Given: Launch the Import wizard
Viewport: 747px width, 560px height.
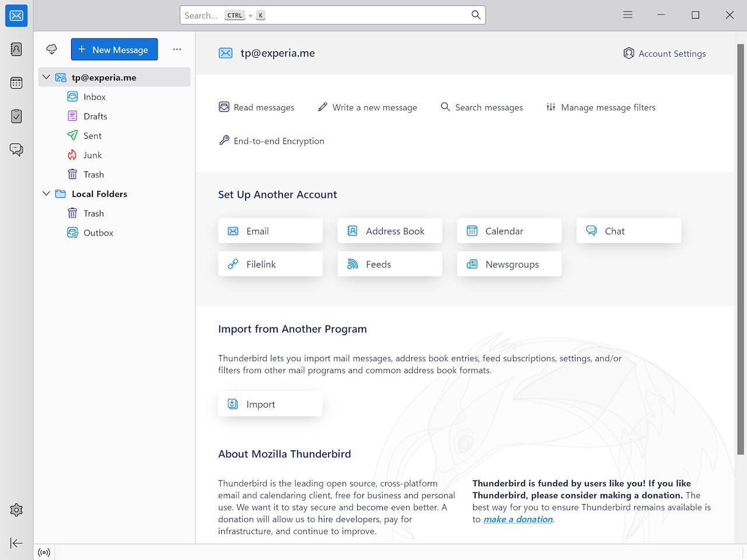Looking at the screenshot, I should [270, 404].
